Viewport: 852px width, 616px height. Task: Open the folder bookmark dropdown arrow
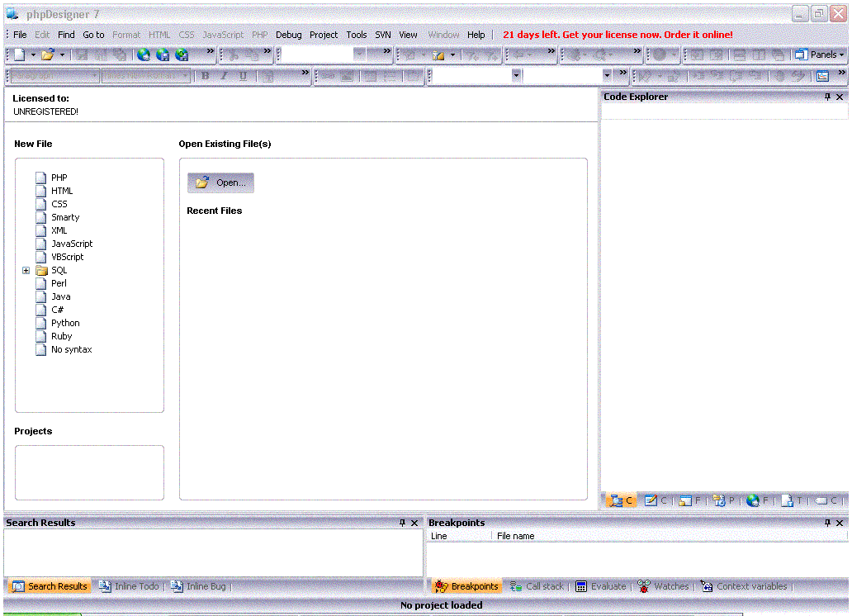(x=452, y=55)
